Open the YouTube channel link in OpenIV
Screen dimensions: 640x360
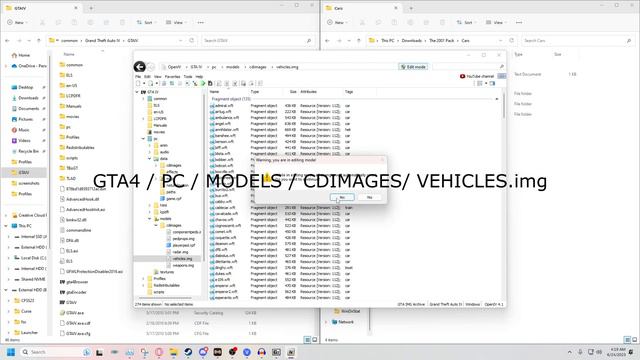pos(477,76)
